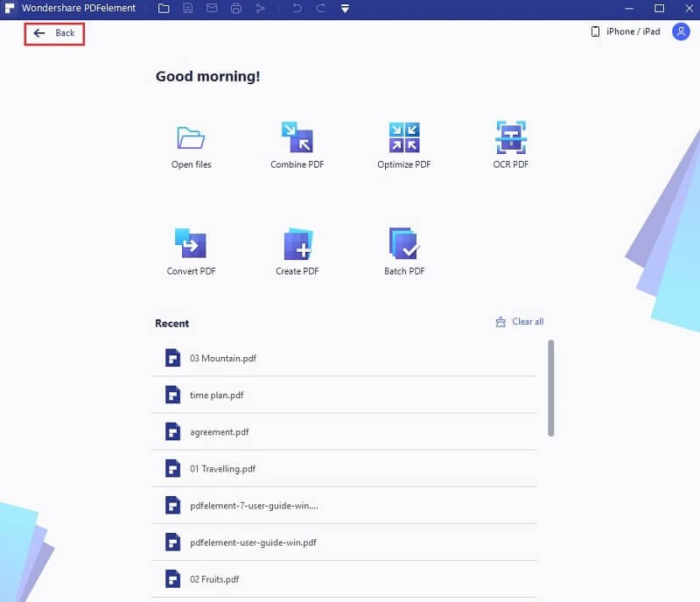The height and width of the screenshot is (602, 700).
Task: Open recent file 01 Travelling.pdf
Action: 344,469
